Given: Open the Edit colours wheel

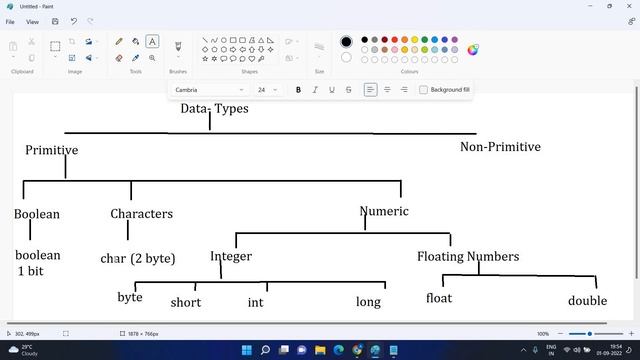Looking at the screenshot, I should pyautogui.click(x=473, y=50).
